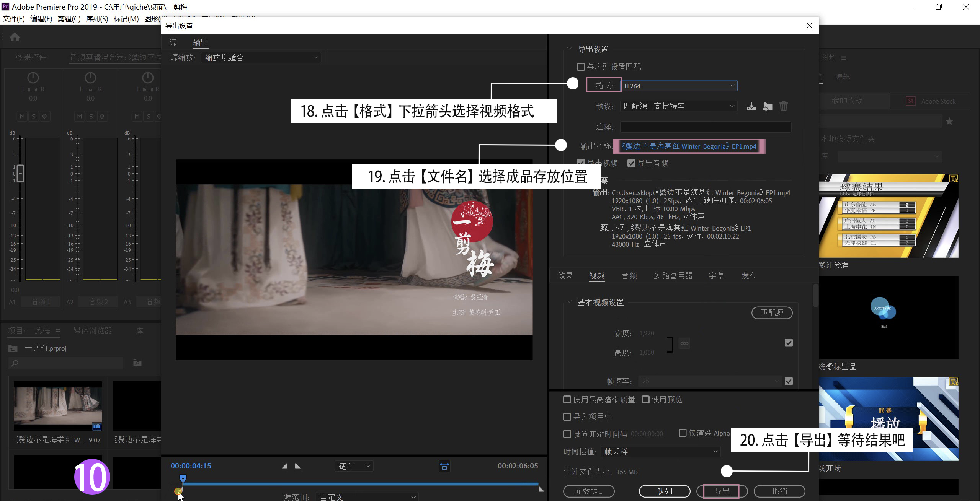Toggle width height match source checkbox
The height and width of the screenshot is (501, 980).
[x=789, y=343]
